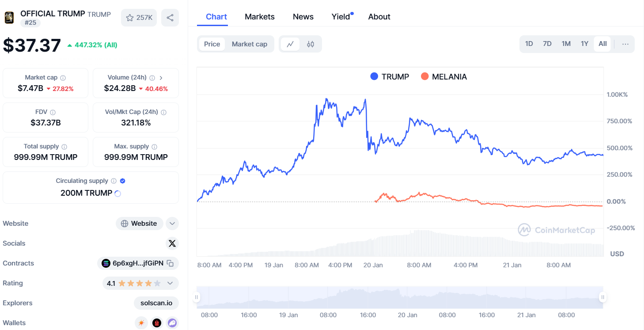The height and width of the screenshot is (330, 644).
Task: Select the Market cap chart toggle
Action: [x=250, y=44]
